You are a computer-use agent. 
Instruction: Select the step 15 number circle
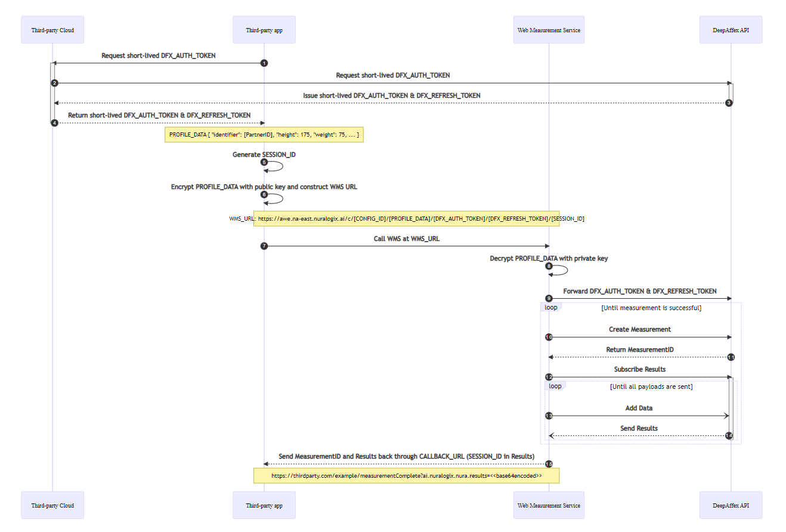tap(549, 464)
